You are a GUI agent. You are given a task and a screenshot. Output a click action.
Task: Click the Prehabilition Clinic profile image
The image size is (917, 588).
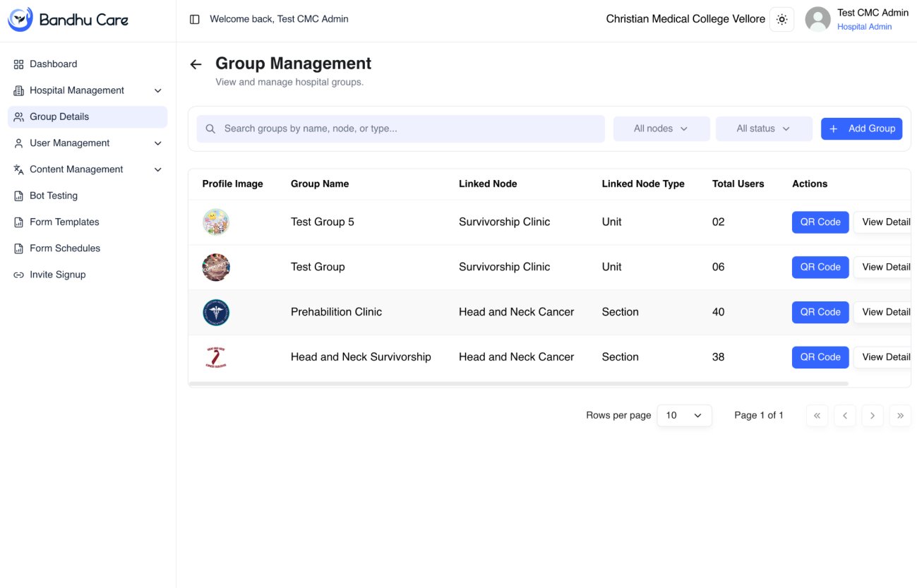[x=216, y=312]
